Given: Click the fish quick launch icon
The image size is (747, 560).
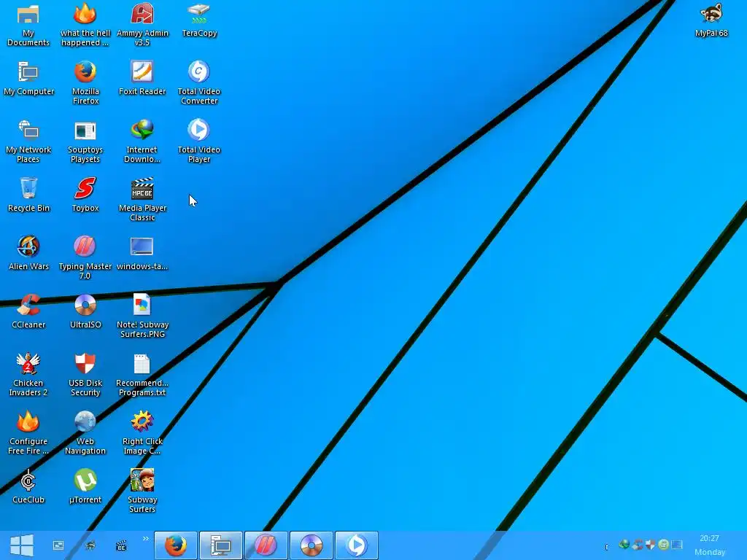Looking at the screenshot, I should click(90, 545).
